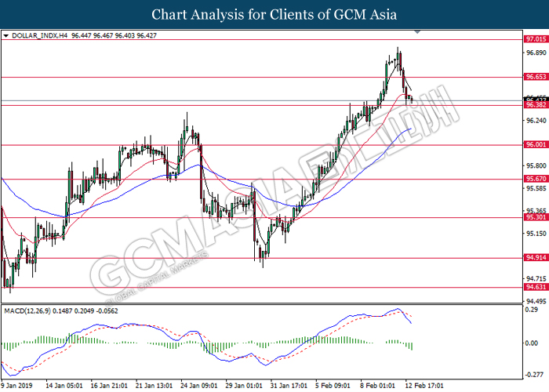Select the 94.631 support level label
The height and width of the screenshot is (392, 549).
point(536,287)
